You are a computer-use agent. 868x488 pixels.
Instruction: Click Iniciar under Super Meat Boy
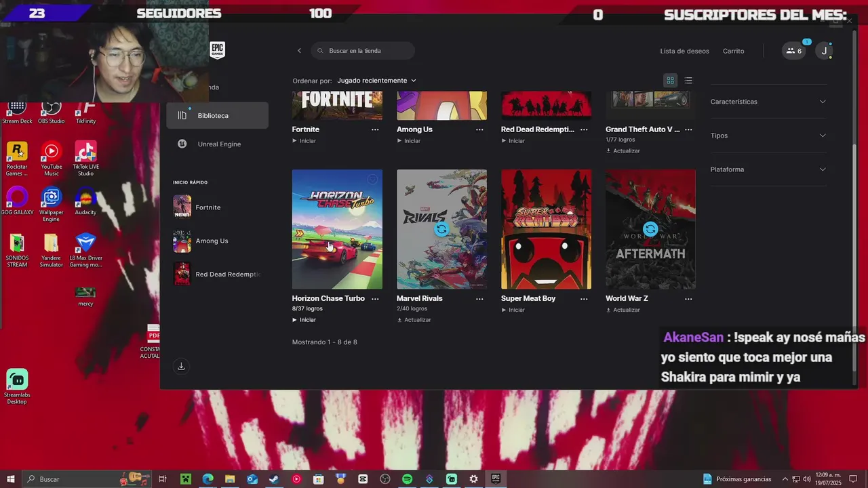point(513,310)
